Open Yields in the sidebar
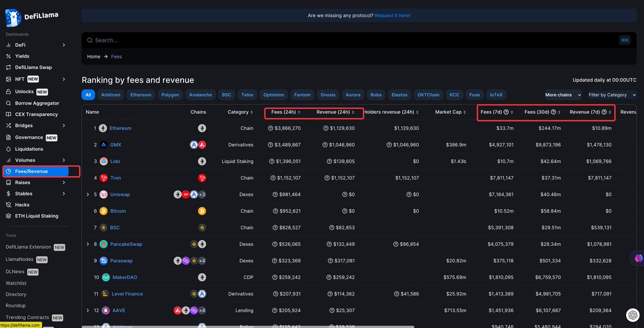Viewport: 644px width, 328px height. point(23,56)
